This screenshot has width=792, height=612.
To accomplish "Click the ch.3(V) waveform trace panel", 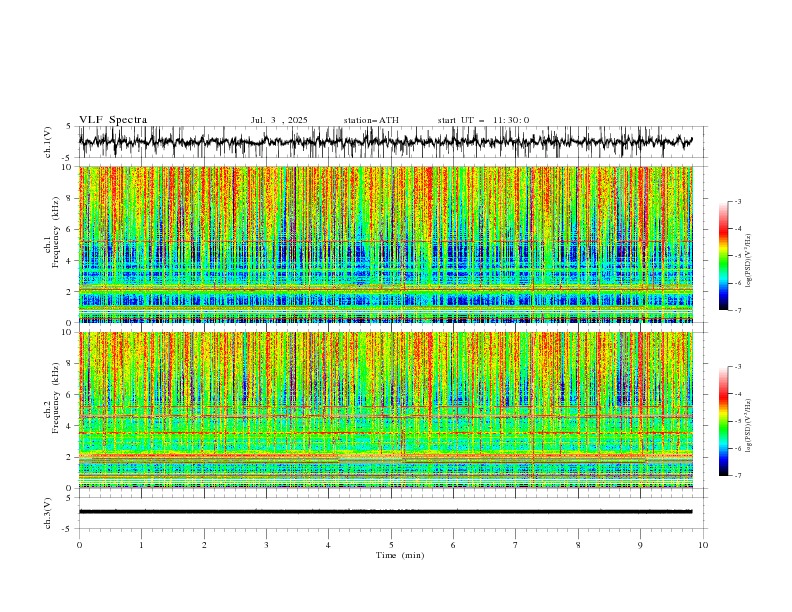I will point(393,513).
